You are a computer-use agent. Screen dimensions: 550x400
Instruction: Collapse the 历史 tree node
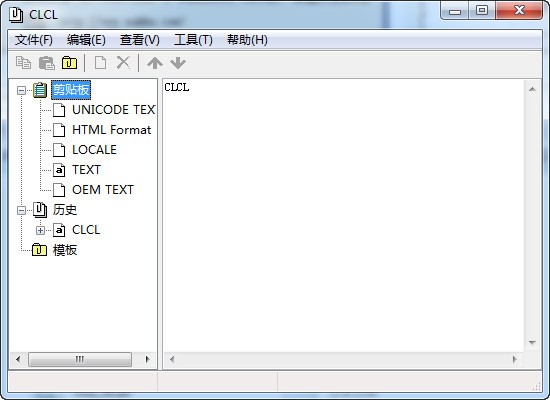tap(21, 210)
